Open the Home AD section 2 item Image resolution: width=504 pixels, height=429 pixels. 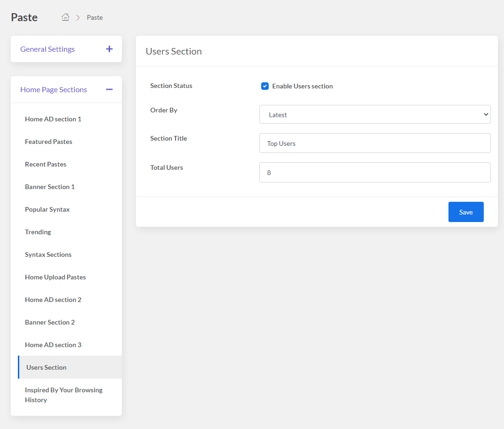pyautogui.click(x=53, y=300)
